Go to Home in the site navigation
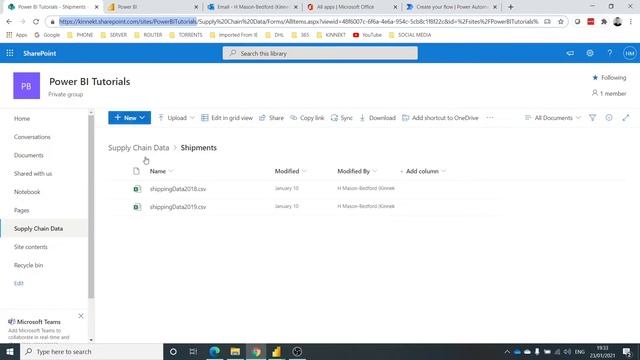Screen dimensions: 640x360 click(22, 118)
